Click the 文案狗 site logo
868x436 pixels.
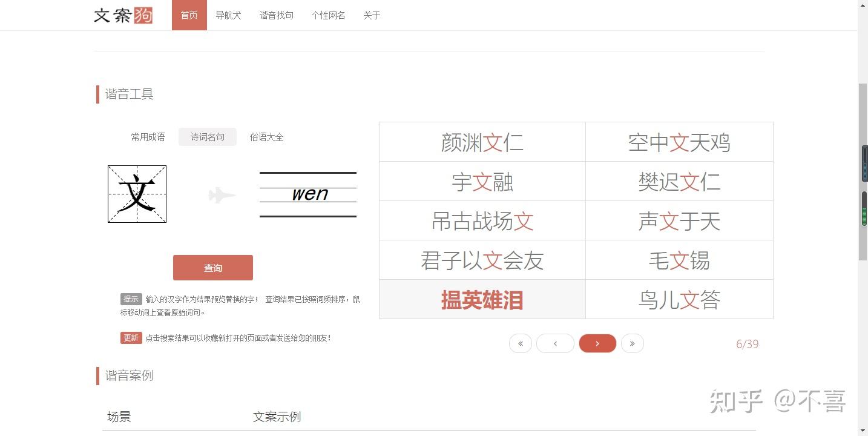coord(123,15)
